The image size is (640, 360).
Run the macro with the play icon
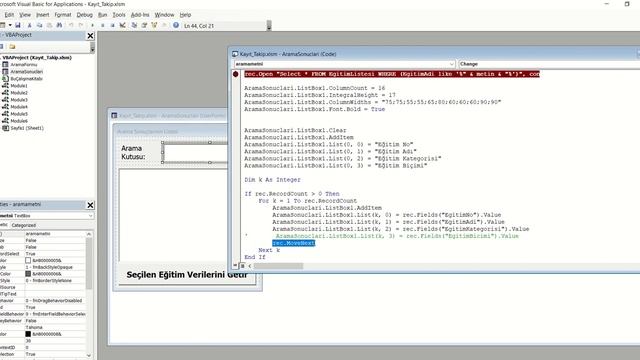click(x=93, y=25)
